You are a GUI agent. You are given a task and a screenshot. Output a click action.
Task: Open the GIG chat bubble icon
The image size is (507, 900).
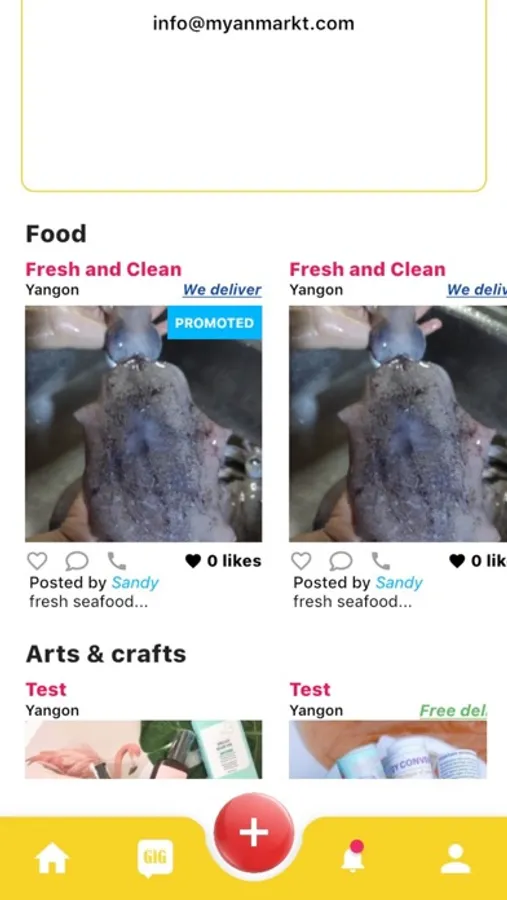click(155, 859)
